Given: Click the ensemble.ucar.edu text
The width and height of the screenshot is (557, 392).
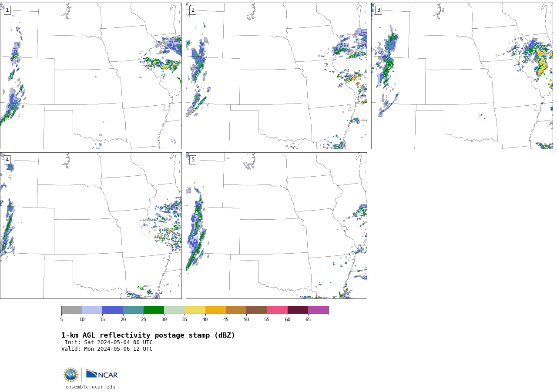Looking at the screenshot, I should pyautogui.click(x=91, y=387).
